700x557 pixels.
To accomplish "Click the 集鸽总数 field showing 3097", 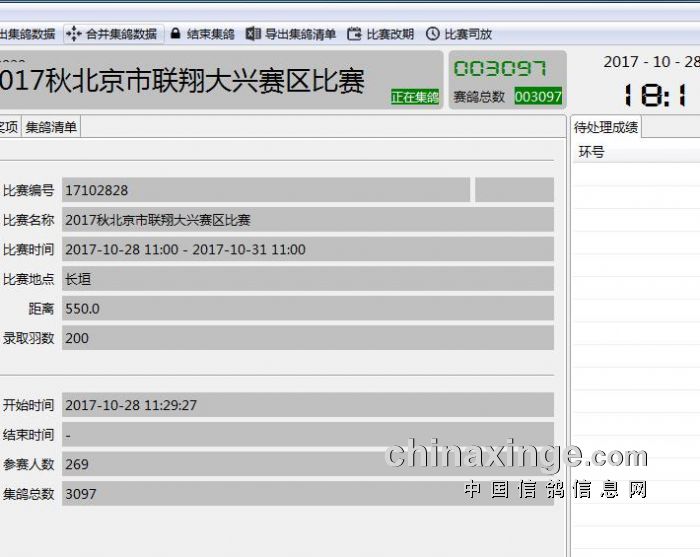I will coord(307,493).
